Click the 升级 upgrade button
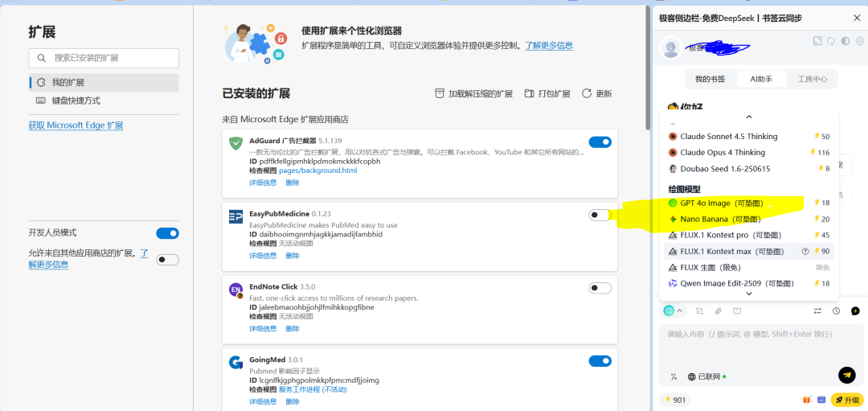The height and width of the screenshot is (411, 868). click(847, 400)
